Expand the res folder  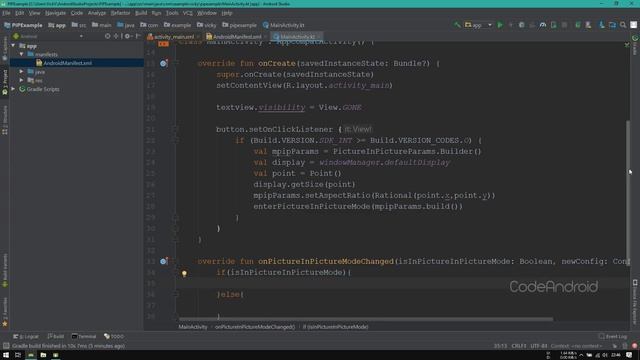[21, 80]
